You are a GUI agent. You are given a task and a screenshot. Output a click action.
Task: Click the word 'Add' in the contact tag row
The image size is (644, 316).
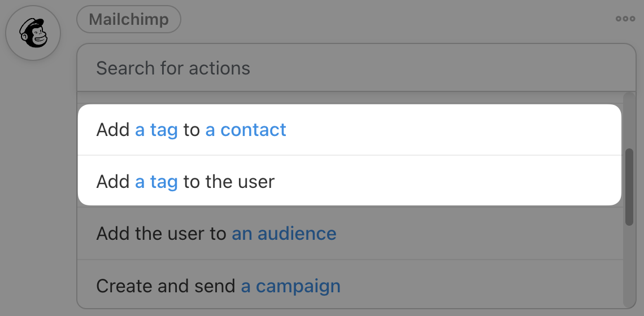(x=113, y=130)
